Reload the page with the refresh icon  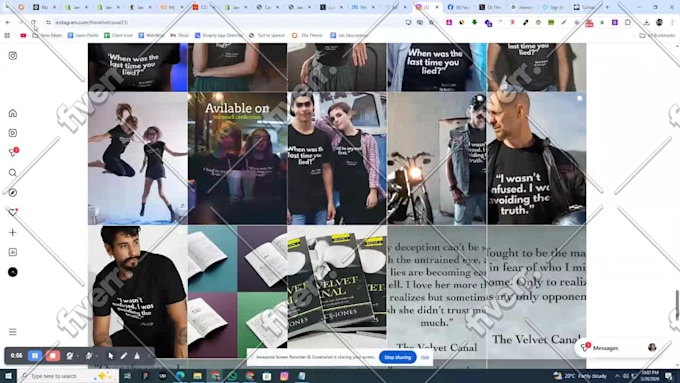[x=33, y=22]
